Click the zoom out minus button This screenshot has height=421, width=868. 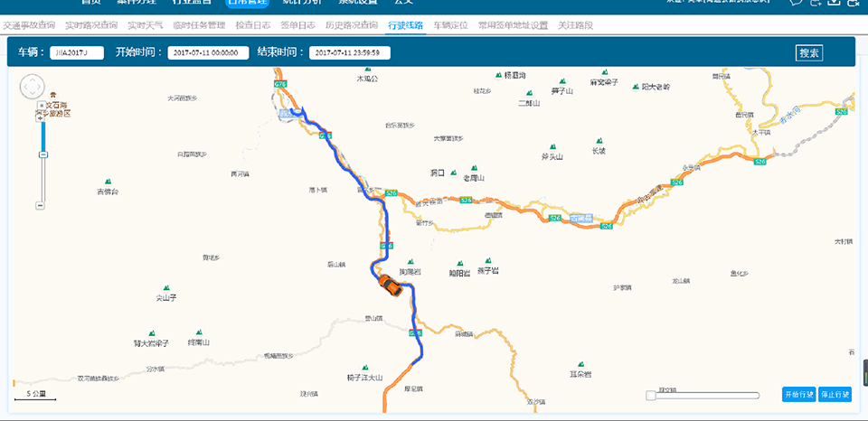(x=40, y=205)
